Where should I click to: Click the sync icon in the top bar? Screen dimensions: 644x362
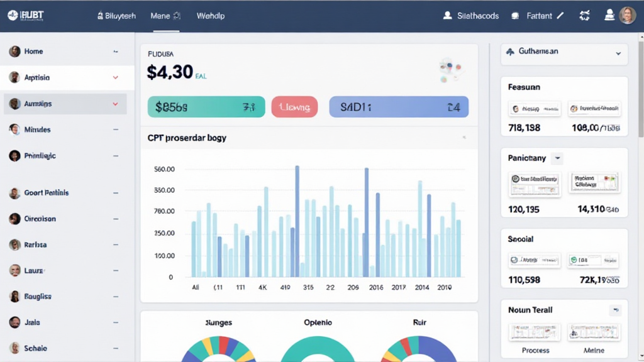584,16
